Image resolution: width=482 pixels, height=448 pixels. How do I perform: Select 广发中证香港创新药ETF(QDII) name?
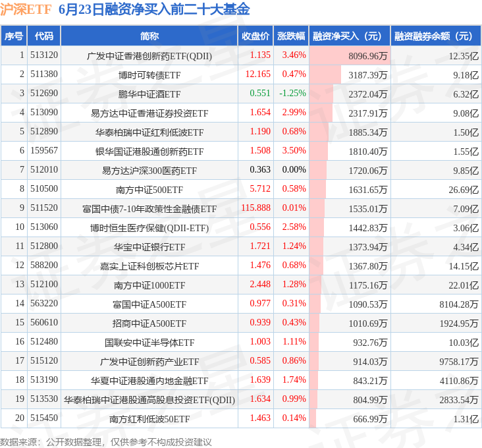[x=149, y=56]
